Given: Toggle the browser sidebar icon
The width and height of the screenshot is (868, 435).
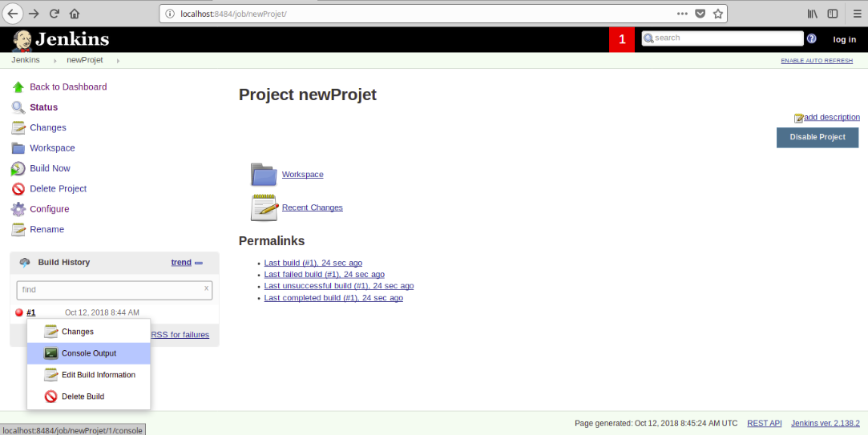Looking at the screenshot, I should pyautogui.click(x=833, y=14).
